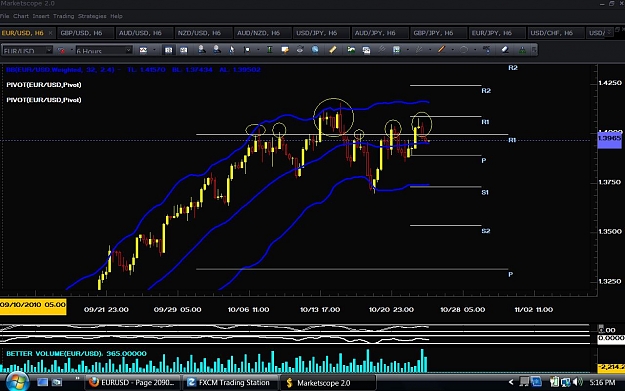Click the volume speaker tray icon

coord(577,382)
